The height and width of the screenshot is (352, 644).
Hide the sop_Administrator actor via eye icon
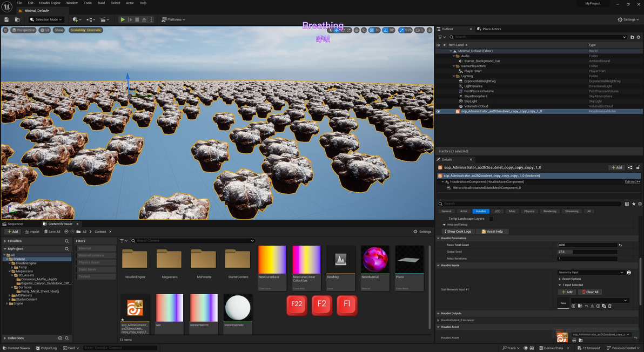(438, 111)
